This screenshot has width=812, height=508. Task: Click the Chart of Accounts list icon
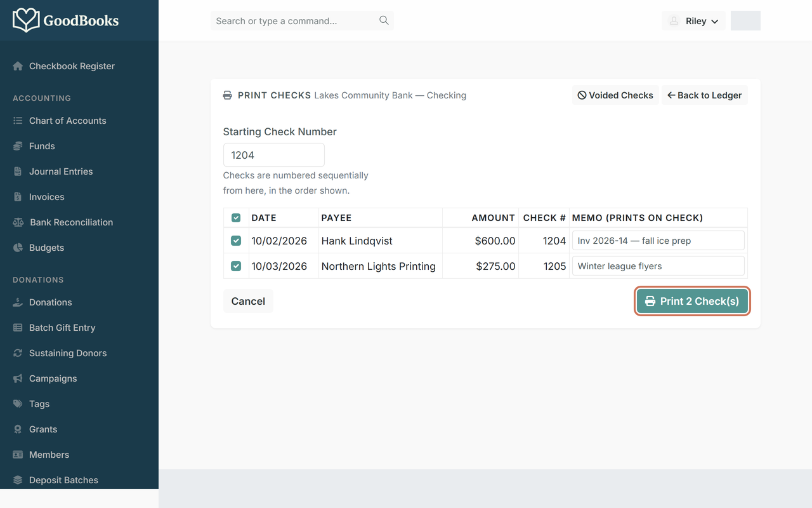[18, 121]
